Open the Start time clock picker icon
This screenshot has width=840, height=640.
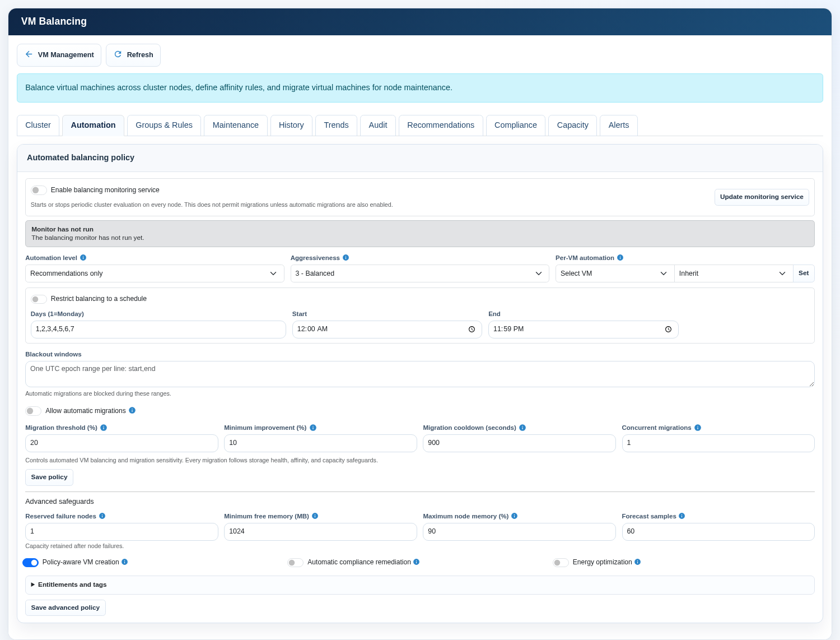[x=472, y=330]
